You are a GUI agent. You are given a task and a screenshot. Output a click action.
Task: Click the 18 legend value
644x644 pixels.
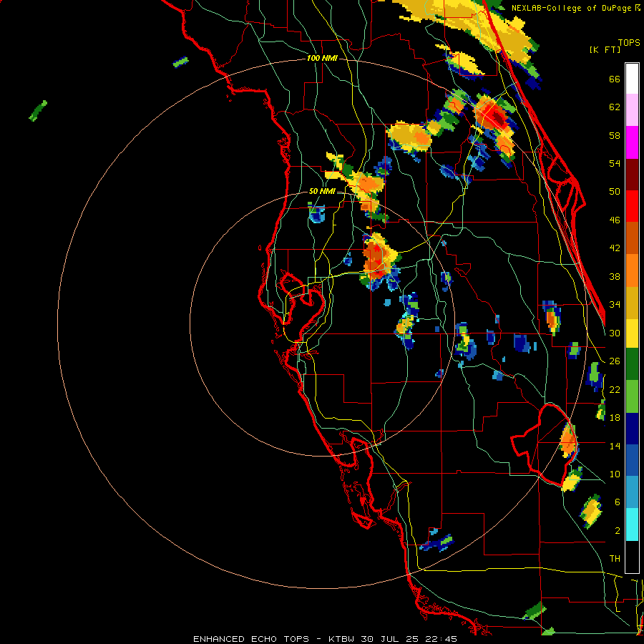pyautogui.click(x=615, y=417)
